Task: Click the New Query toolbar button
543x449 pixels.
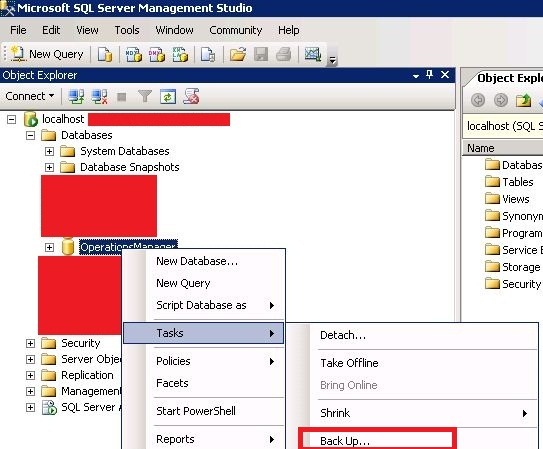Action: point(47,54)
